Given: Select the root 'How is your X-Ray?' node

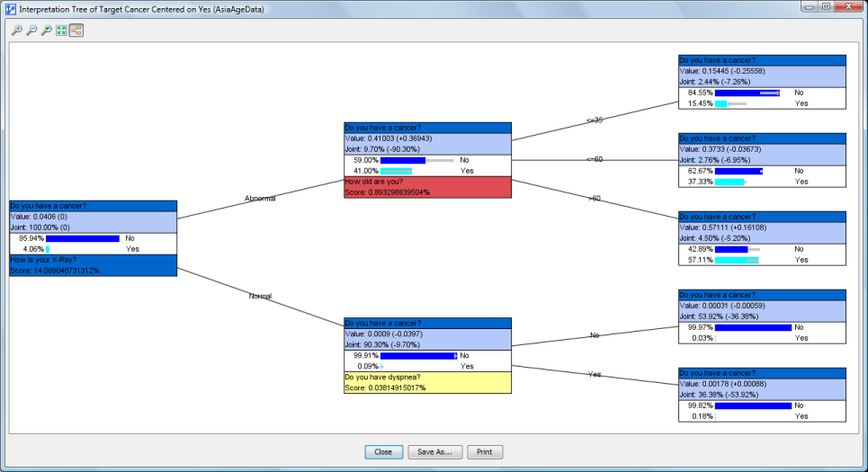Looking at the screenshot, I should point(93,265).
